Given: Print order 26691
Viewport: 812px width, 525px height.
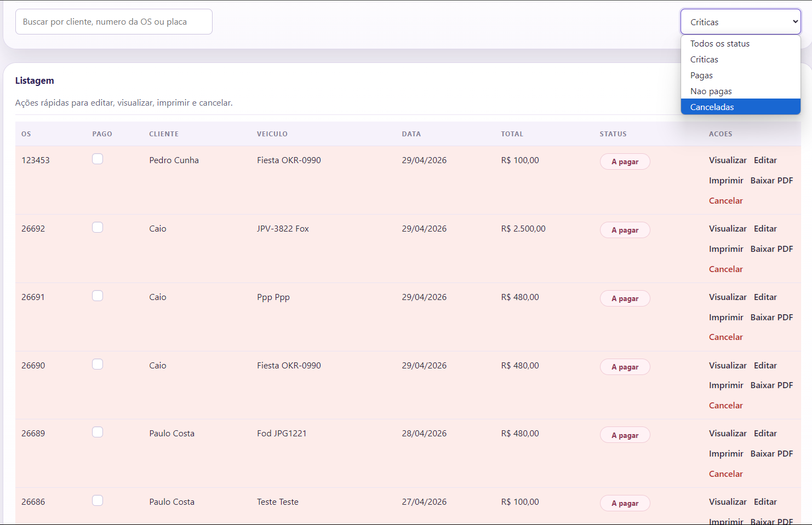Looking at the screenshot, I should [x=726, y=318].
